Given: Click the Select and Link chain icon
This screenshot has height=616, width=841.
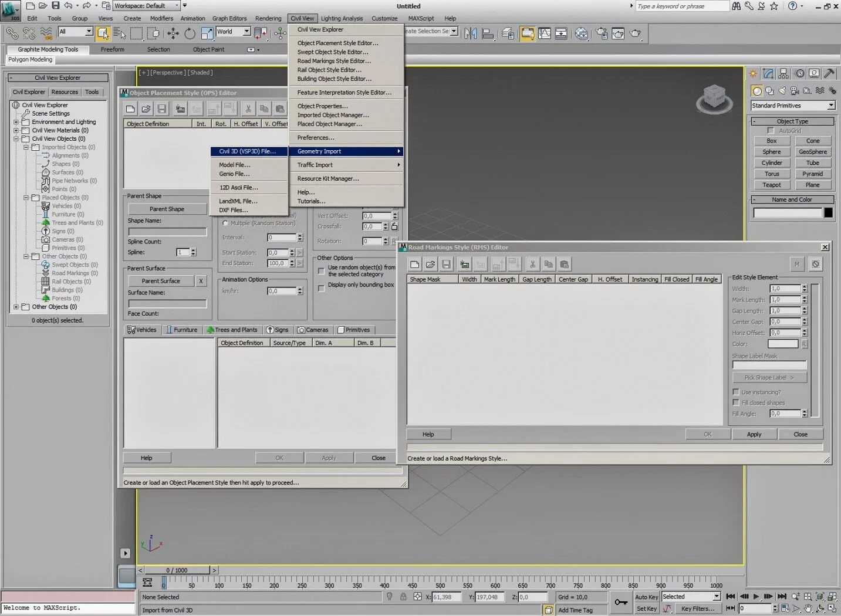Looking at the screenshot, I should tap(11, 33).
